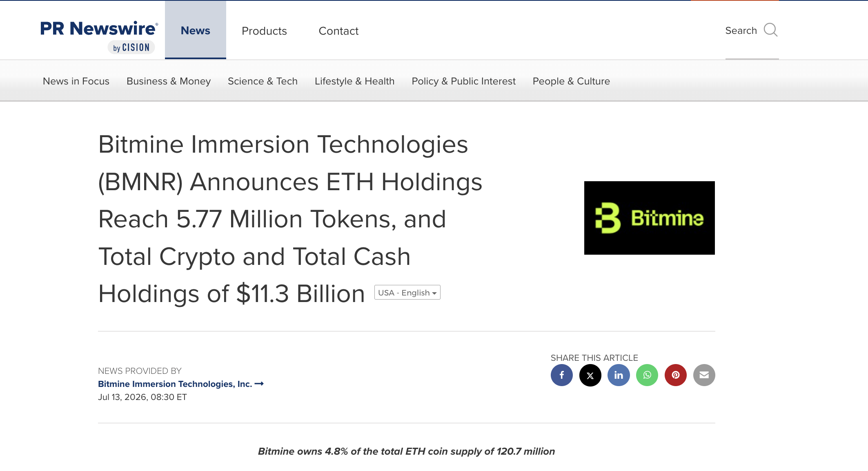Click the SHARE THIS ARTICLE label
The image size is (868, 471).
click(594, 358)
